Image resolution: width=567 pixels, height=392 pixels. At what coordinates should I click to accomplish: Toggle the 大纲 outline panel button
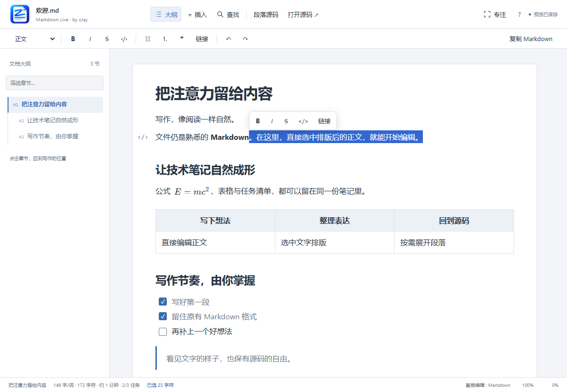(166, 15)
